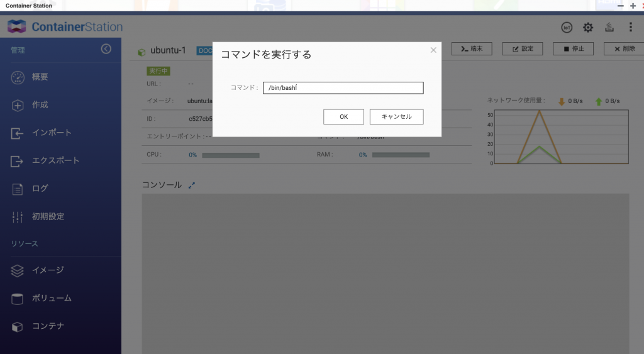Open the three-dot more menu
This screenshot has height=354, width=644.
630,28
